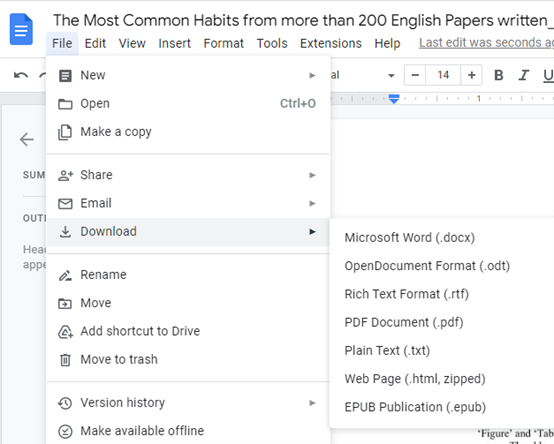
Task: Open the Edit menu
Action: point(95,43)
